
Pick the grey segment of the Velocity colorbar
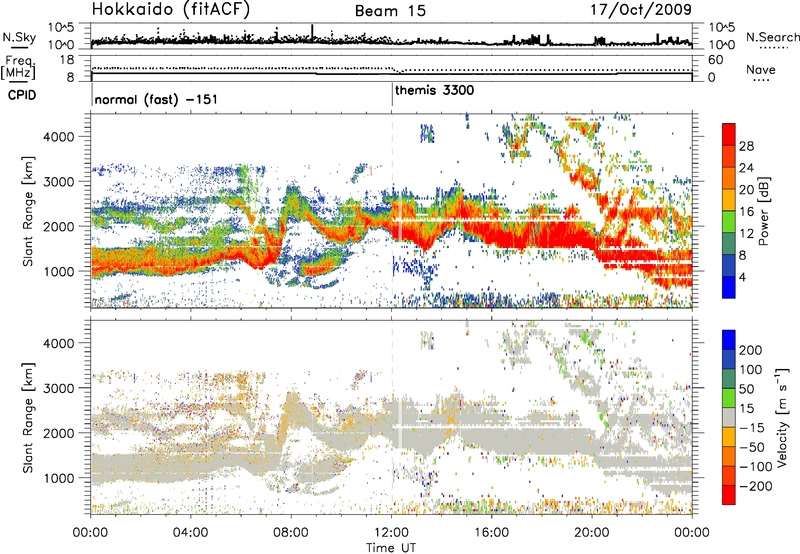point(729,418)
